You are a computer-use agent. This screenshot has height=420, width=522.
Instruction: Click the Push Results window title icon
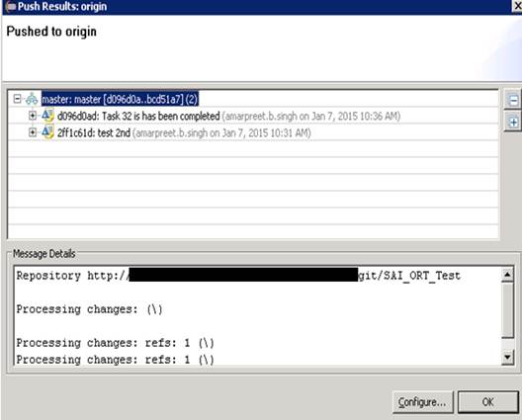[10, 7]
